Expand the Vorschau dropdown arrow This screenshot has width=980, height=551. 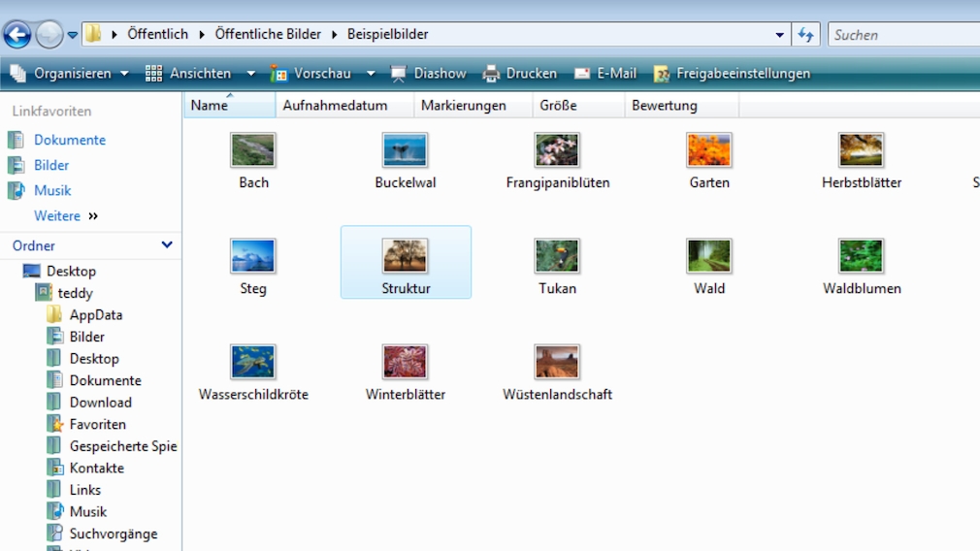371,74
